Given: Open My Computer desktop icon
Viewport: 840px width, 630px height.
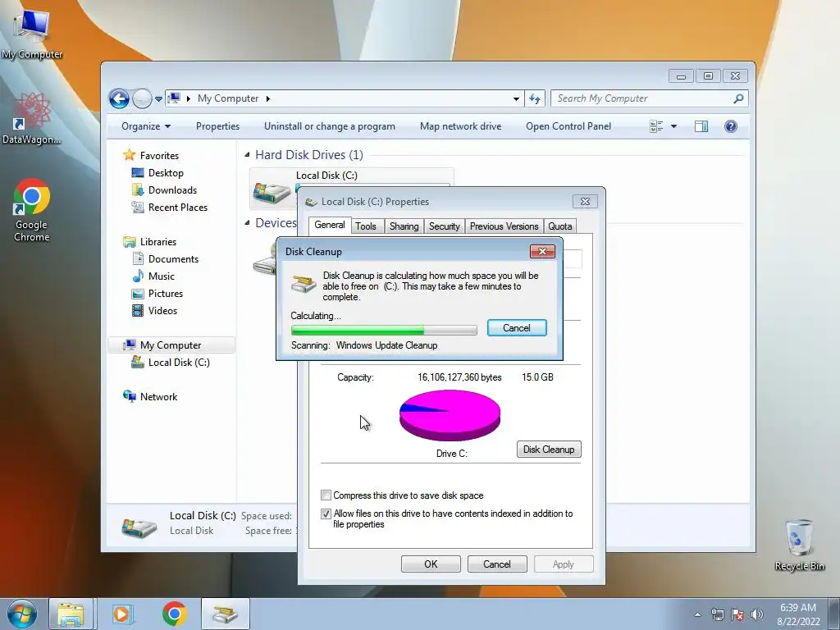Looking at the screenshot, I should pyautogui.click(x=32, y=32).
